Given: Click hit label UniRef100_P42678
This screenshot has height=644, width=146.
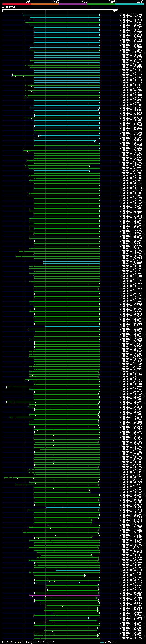Looking at the screenshot, I should (x=131, y=281).
